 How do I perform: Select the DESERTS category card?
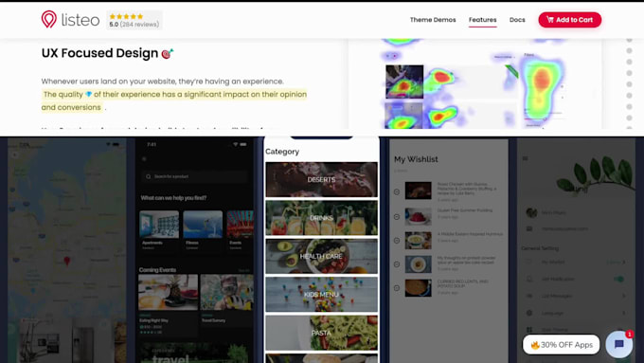click(321, 180)
